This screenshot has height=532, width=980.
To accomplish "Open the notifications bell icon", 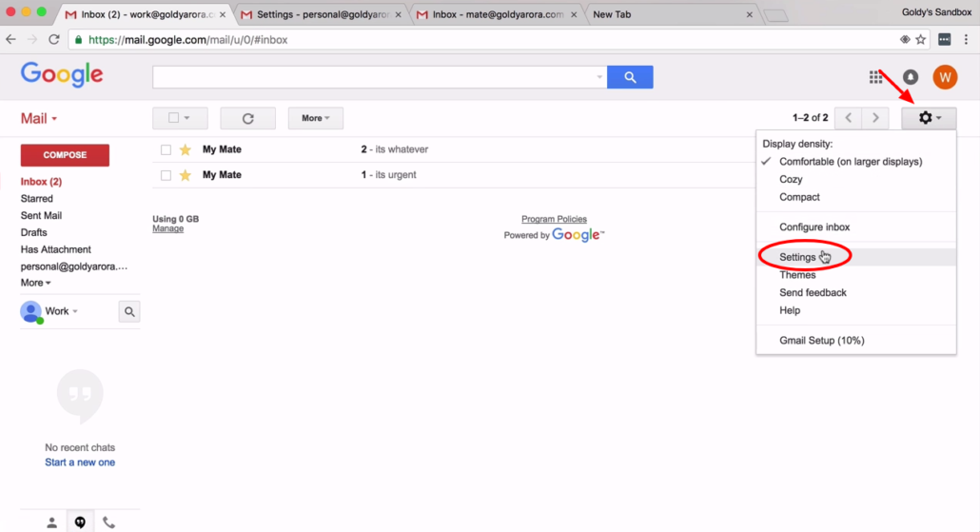I will [x=910, y=77].
